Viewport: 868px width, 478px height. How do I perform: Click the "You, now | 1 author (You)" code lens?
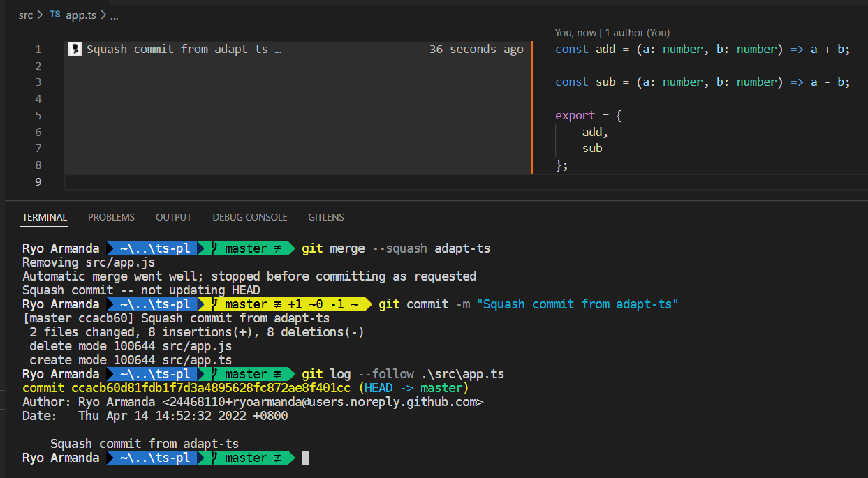[x=612, y=33]
